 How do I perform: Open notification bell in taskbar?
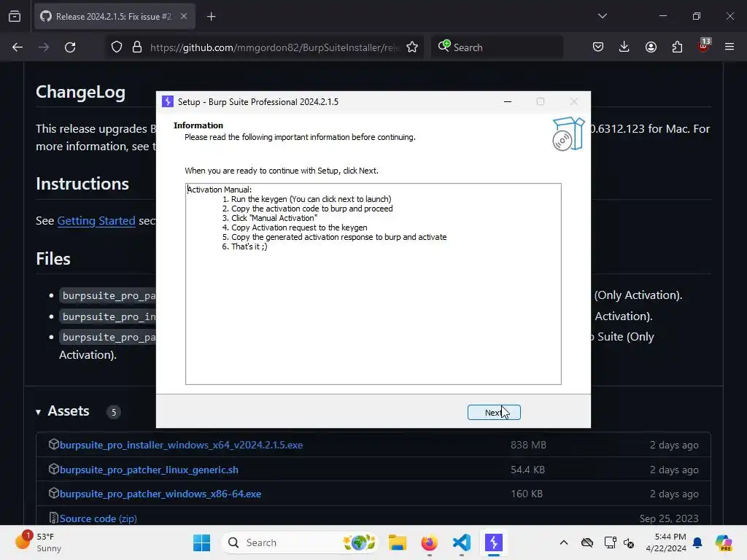pos(697,542)
